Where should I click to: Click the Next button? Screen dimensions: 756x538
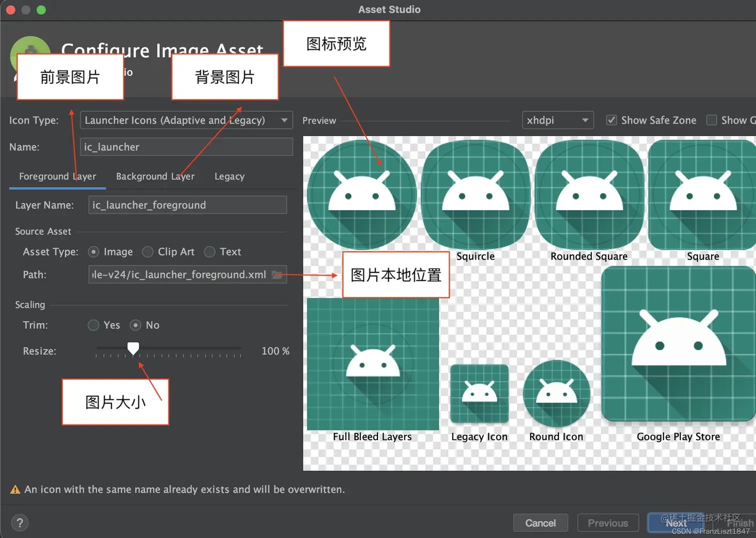click(x=676, y=523)
